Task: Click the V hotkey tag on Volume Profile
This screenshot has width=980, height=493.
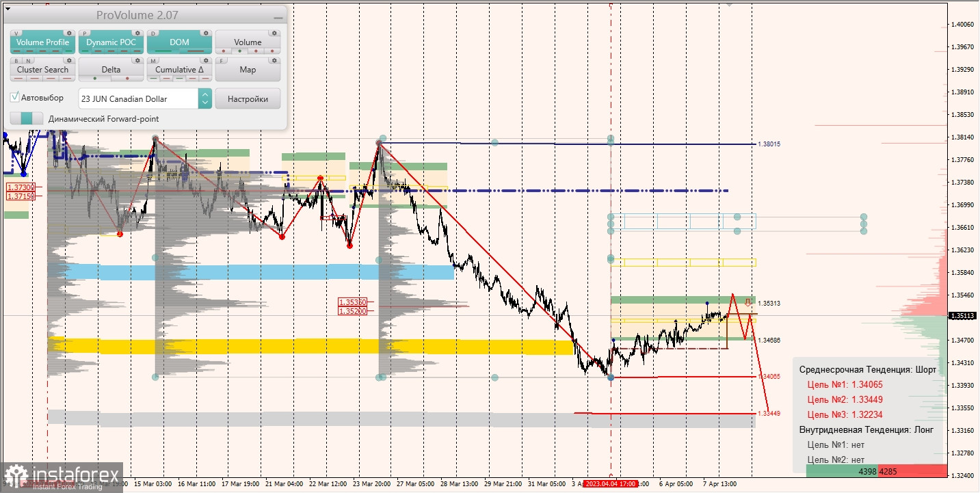Action: tap(17, 33)
